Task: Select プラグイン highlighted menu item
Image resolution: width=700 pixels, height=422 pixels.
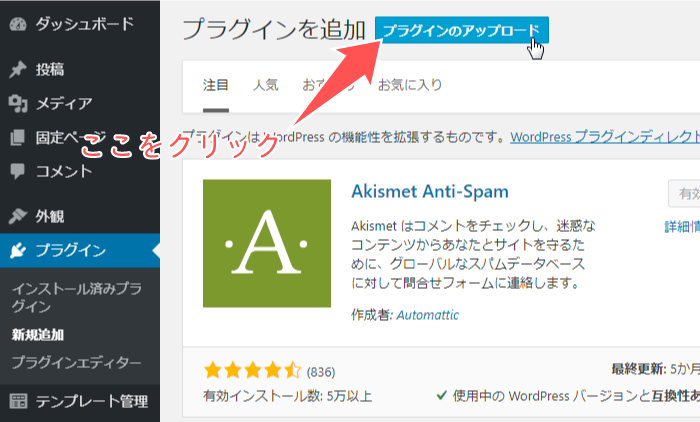Action: [x=80, y=251]
